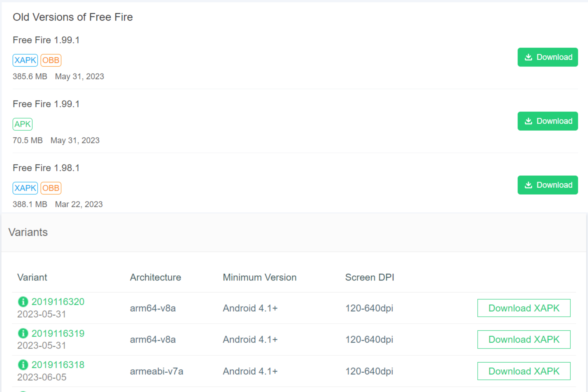588x392 pixels.
Task: Click the Variants section heading
Action: click(x=28, y=232)
